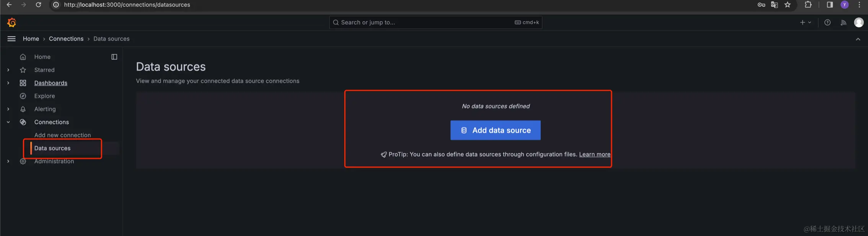Open the user profile avatar

tap(859, 23)
